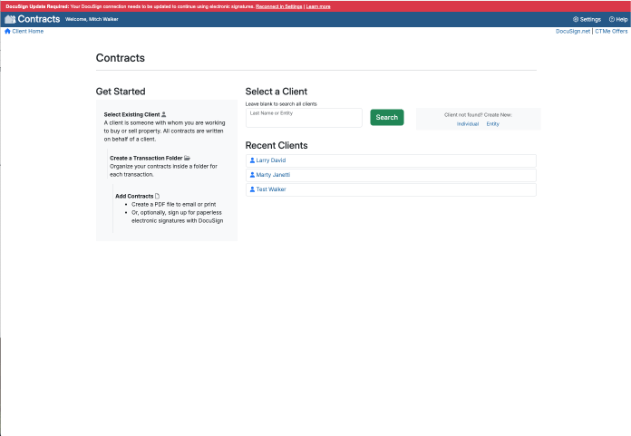Click the person icon next to Larry David

click(x=252, y=160)
